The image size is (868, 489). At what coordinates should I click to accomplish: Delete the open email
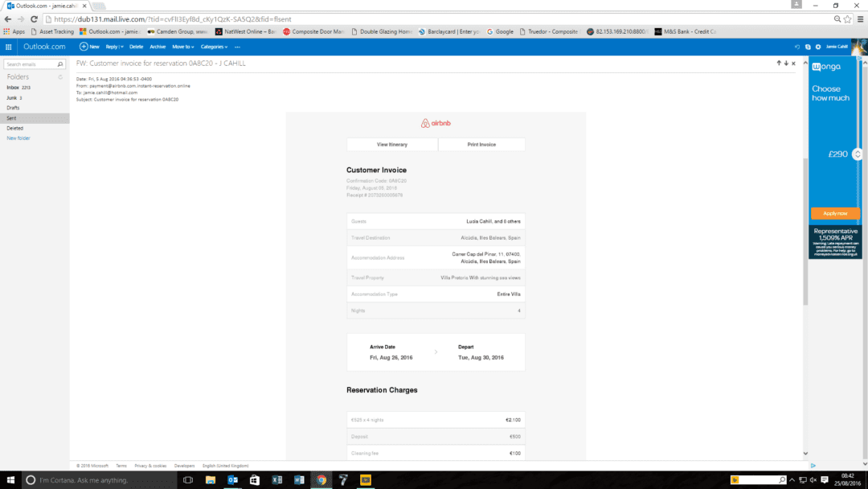136,47
